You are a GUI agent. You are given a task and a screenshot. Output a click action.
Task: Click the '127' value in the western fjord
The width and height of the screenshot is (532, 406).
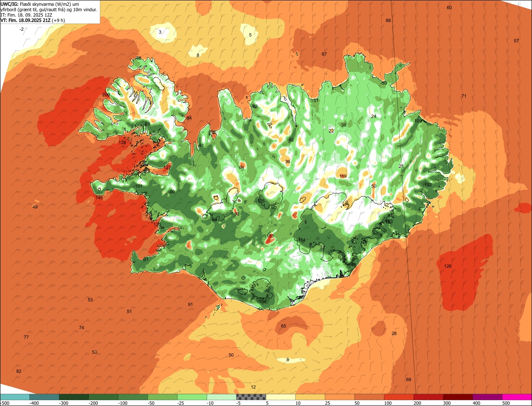167,168
